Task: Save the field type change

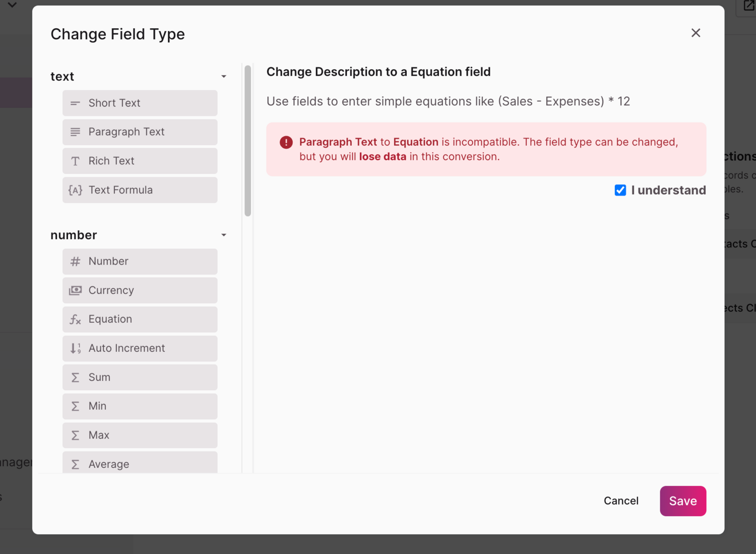Action: point(682,501)
